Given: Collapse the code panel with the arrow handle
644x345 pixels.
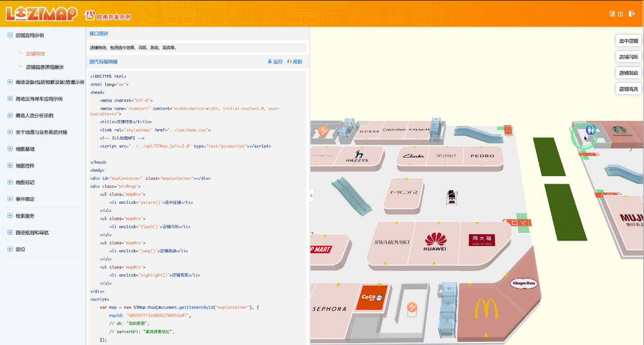Looking at the screenshot, I should tap(311, 196).
